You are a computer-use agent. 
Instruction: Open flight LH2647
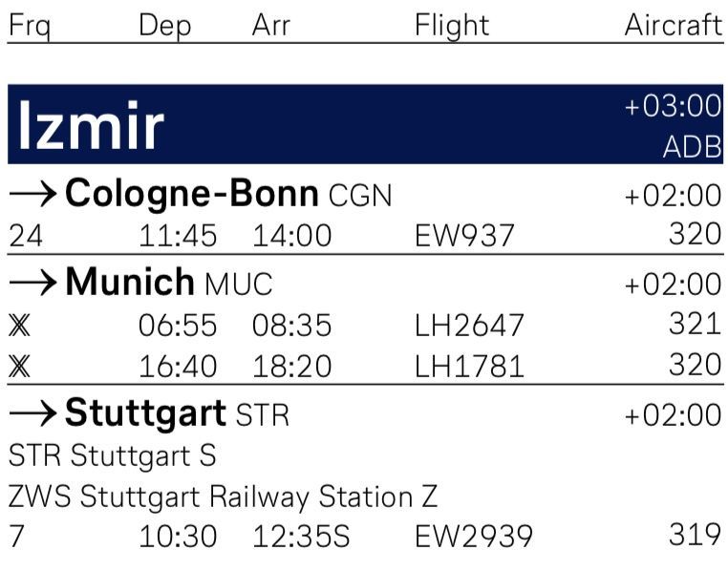[x=469, y=326]
